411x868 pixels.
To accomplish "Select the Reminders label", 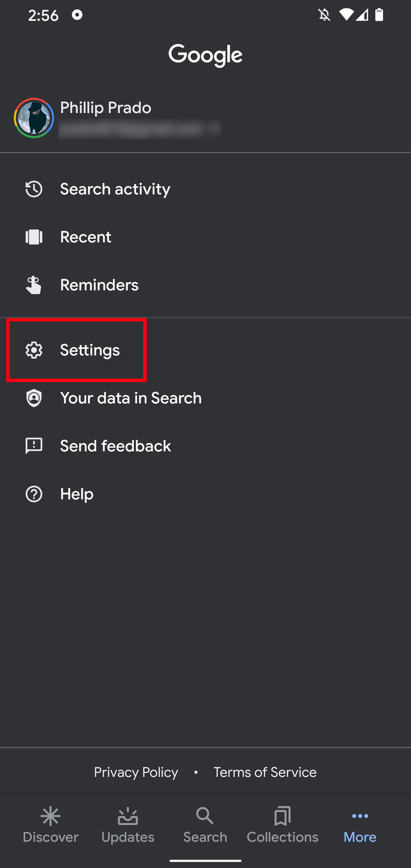I will (99, 285).
